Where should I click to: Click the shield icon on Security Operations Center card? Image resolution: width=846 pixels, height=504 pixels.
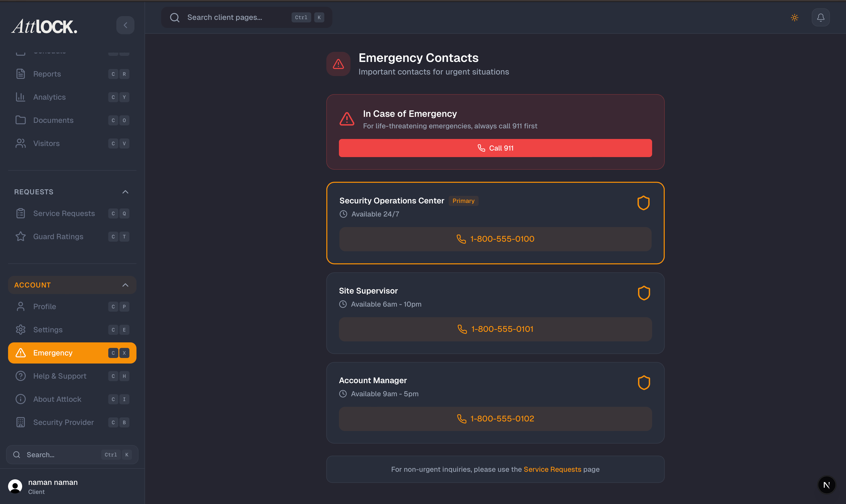click(x=643, y=203)
